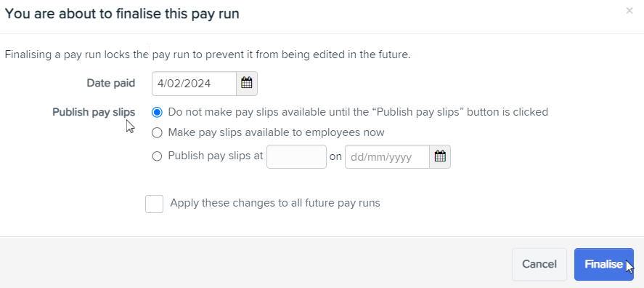Click the dd/mm/yyyy publish date field
This screenshot has width=644, height=288.
[x=387, y=157]
